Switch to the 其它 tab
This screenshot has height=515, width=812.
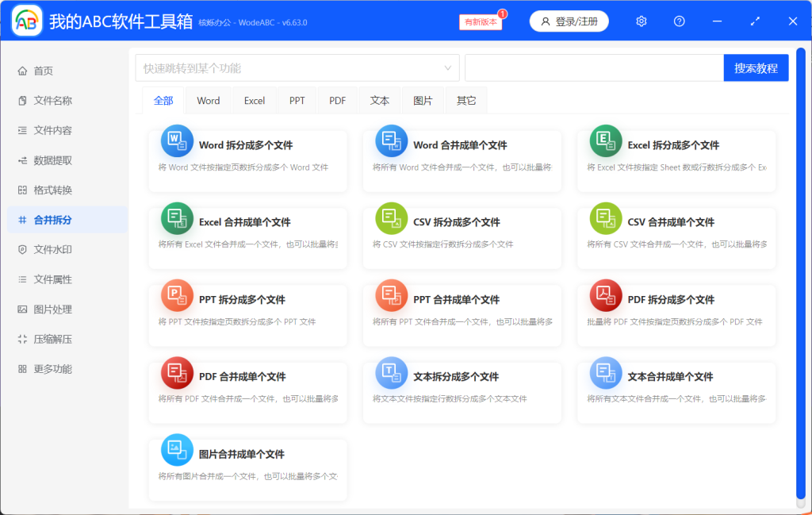tap(466, 101)
